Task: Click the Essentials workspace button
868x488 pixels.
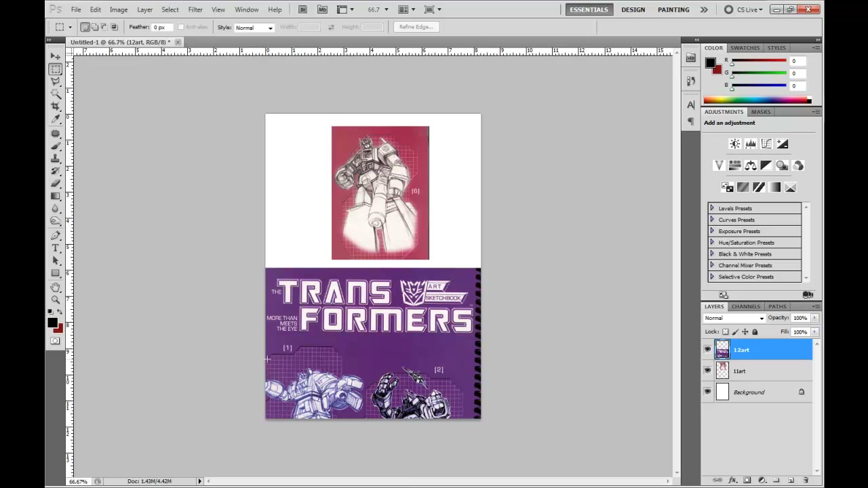Action: 589,9
